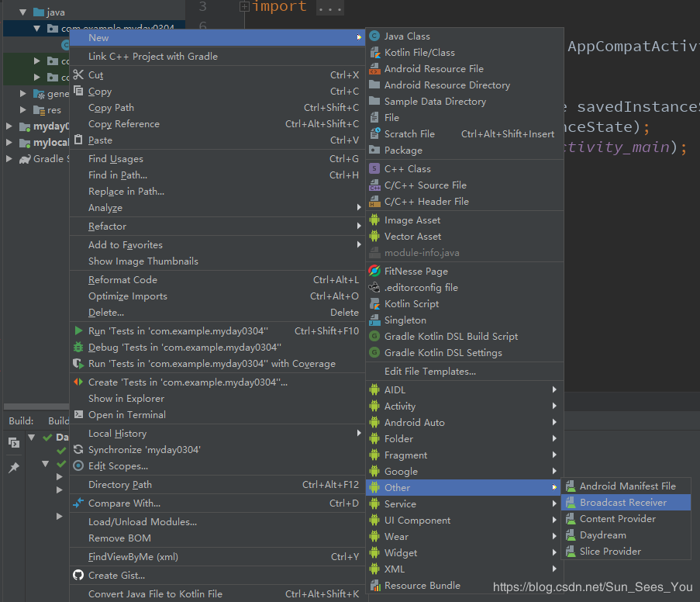Viewport: 700px width, 602px height.
Task: Open the Refactor submenu
Action: click(217, 227)
